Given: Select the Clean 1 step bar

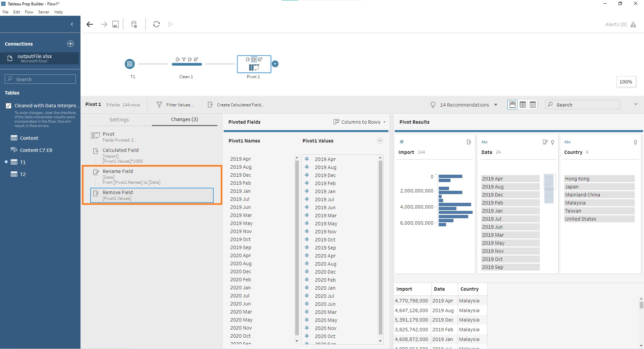Looking at the screenshot, I should (186, 64).
